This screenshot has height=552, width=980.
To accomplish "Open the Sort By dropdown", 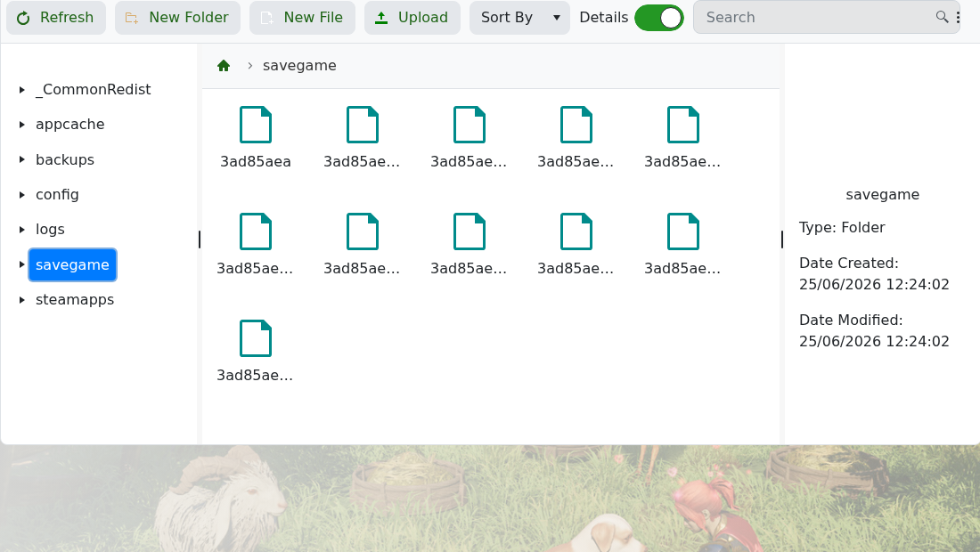I will (x=519, y=18).
